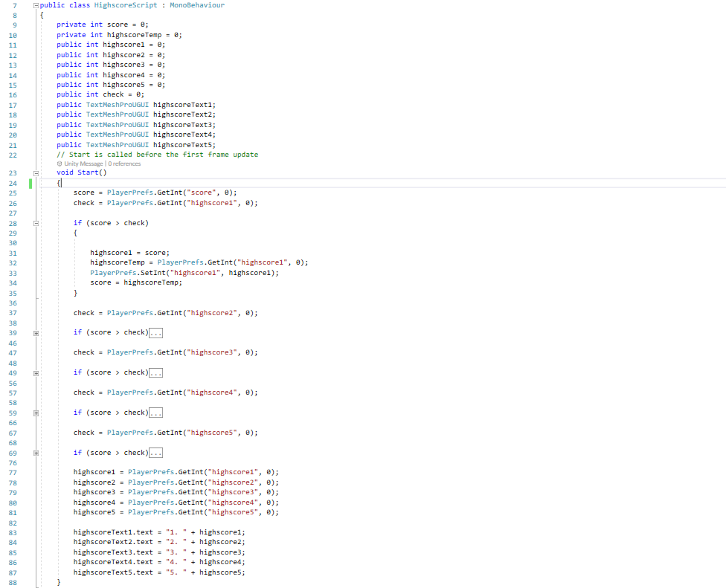726x588 pixels.
Task: Click the Start method name
Action: point(88,172)
